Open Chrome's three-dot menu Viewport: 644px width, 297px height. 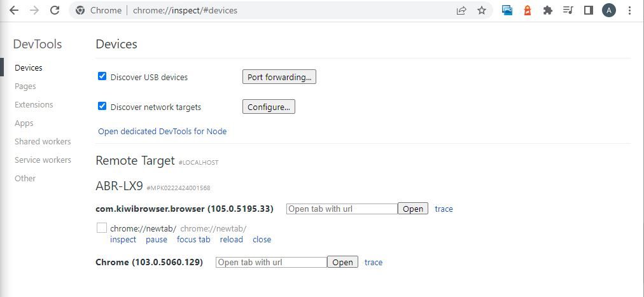pyautogui.click(x=629, y=11)
